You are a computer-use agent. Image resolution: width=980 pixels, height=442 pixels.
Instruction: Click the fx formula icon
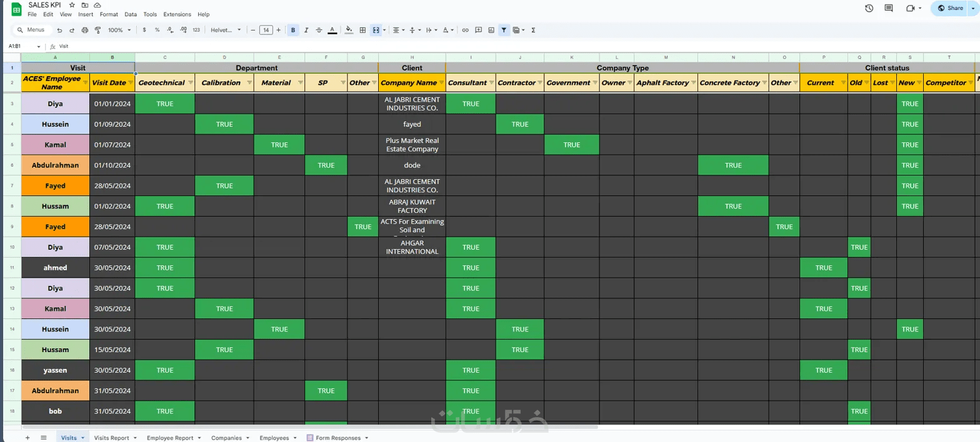53,46
